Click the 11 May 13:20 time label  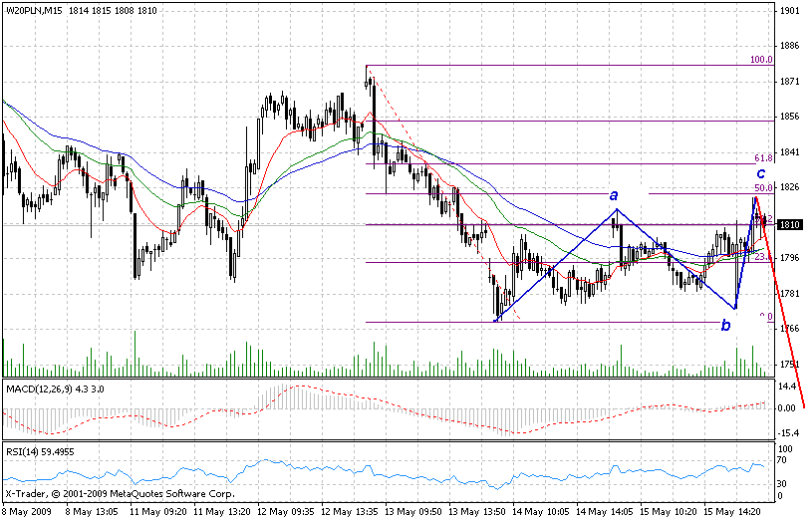point(223,512)
